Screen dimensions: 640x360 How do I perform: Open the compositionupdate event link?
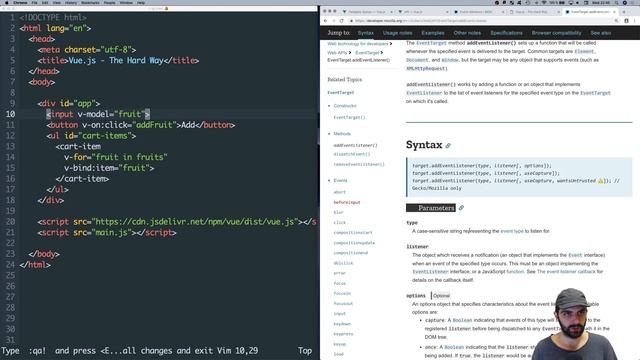pyautogui.click(x=354, y=243)
